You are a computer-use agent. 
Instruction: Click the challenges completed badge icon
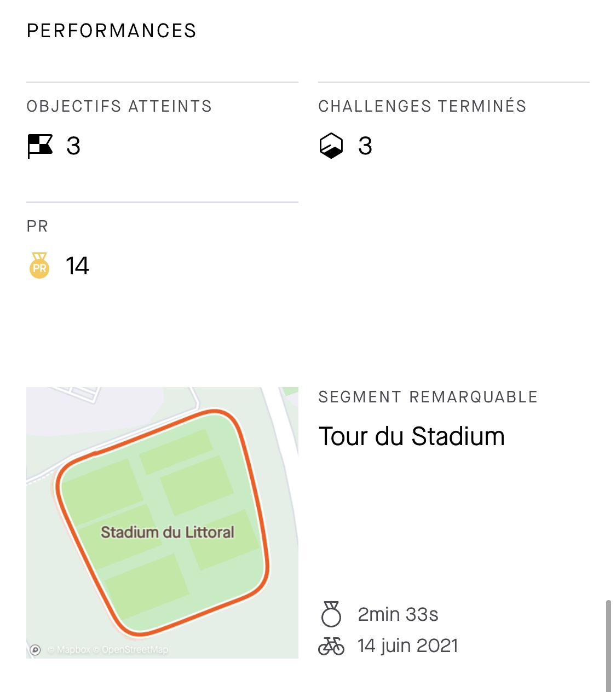331,146
